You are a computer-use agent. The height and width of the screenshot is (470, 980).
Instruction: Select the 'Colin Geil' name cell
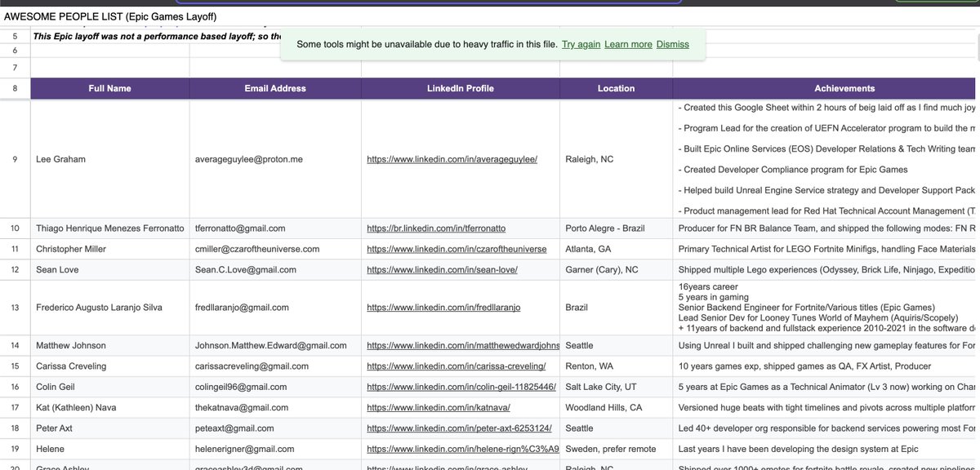point(109,387)
